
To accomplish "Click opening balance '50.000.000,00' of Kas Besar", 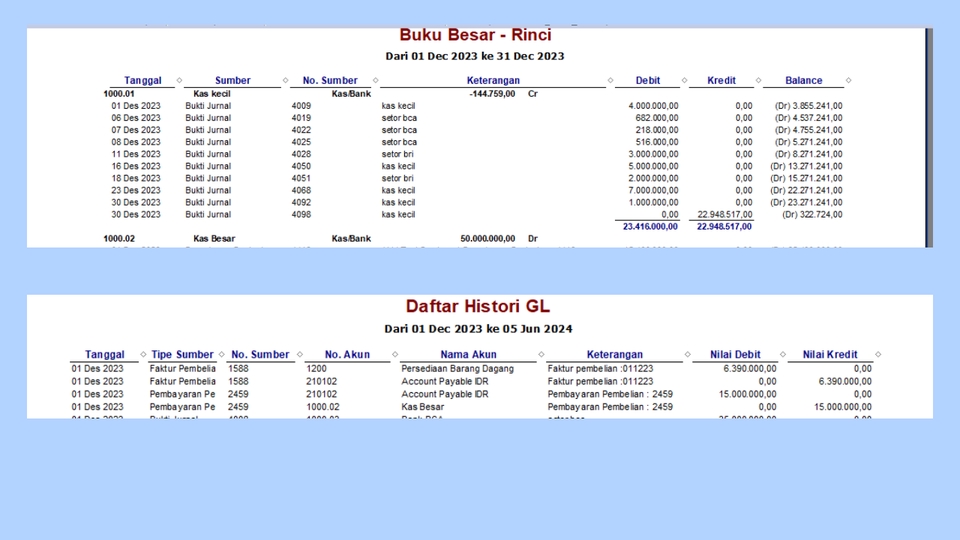I will click(x=488, y=239).
